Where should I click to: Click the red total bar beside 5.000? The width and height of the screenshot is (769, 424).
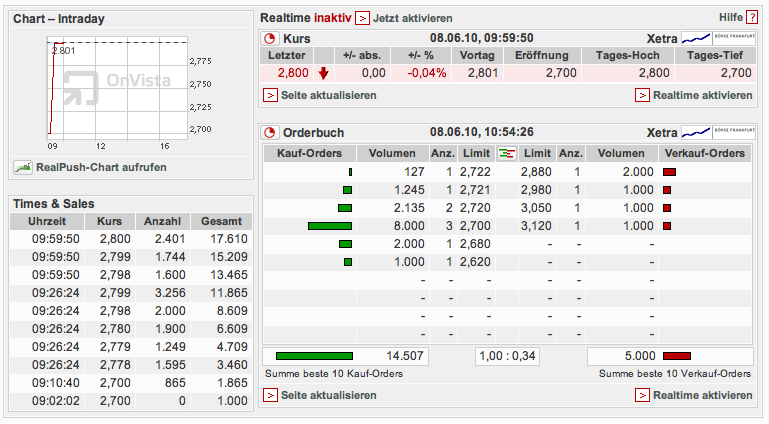pyautogui.click(x=677, y=356)
